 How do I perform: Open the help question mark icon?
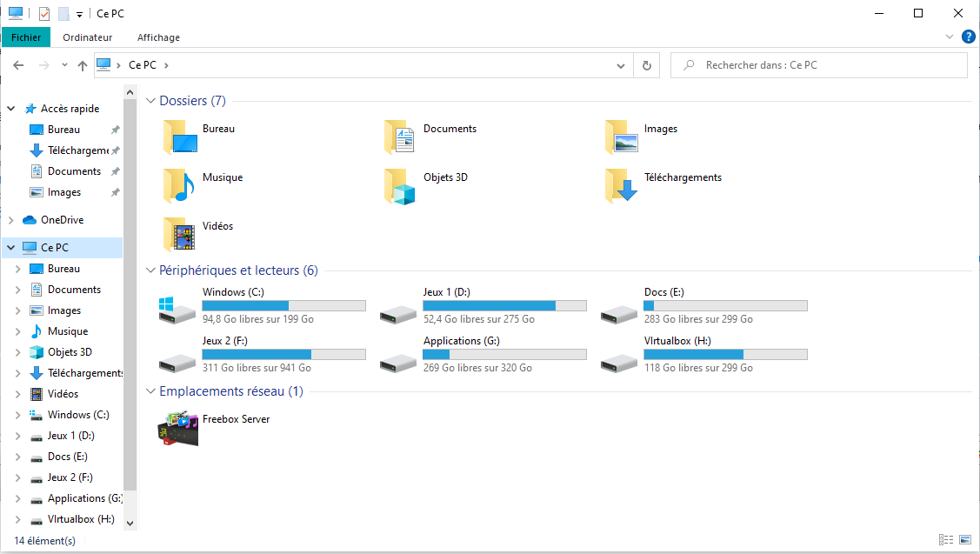point(968,37)
